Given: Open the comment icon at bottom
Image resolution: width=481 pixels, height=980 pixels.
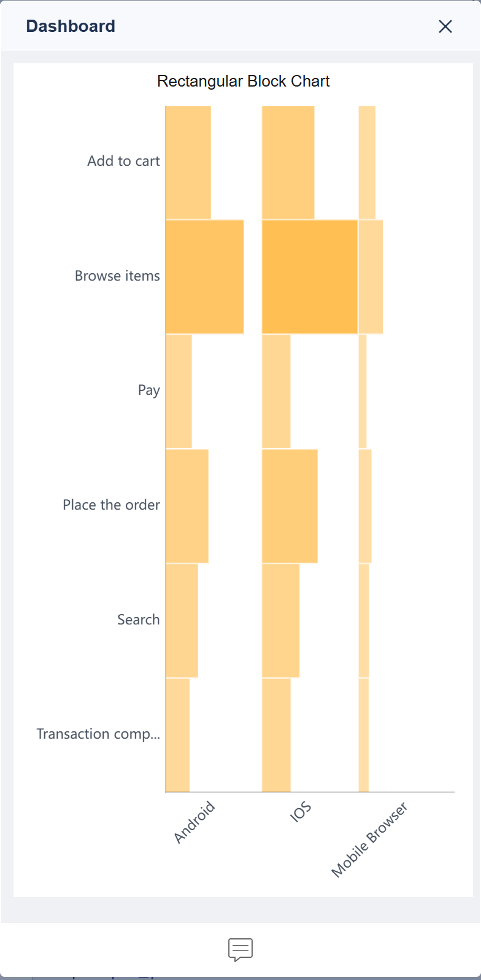Looking at the screenshot, I should click(240, 949).
